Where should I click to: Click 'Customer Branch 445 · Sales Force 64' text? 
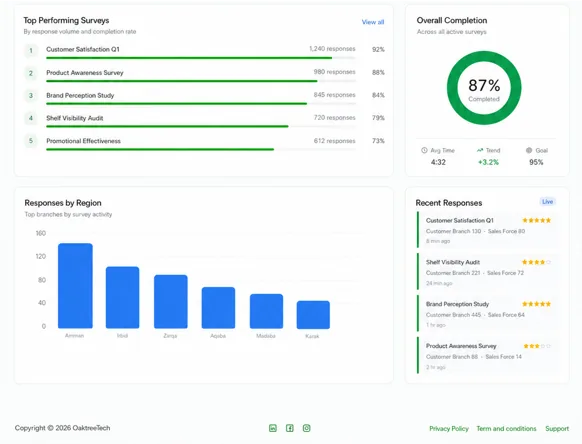point(475,315)
